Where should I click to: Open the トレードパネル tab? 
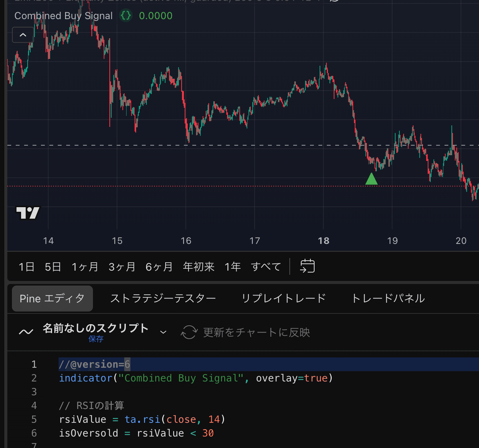(388, 299)
